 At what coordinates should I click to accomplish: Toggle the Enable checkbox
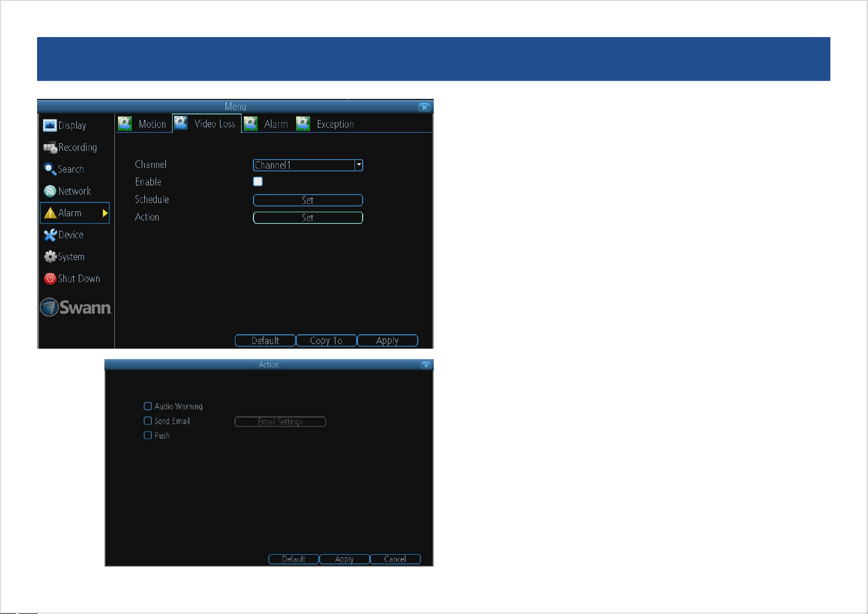pos(258,181)
